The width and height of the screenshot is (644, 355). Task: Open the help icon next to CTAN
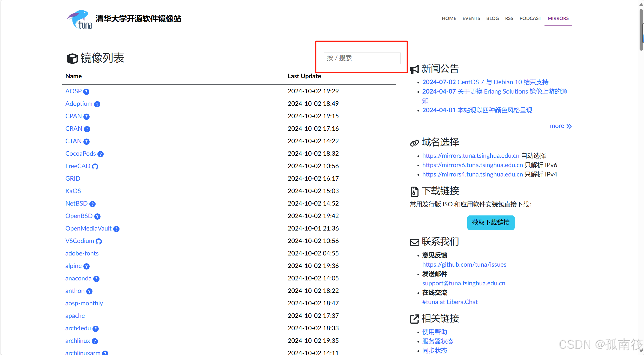coord(87,142)
